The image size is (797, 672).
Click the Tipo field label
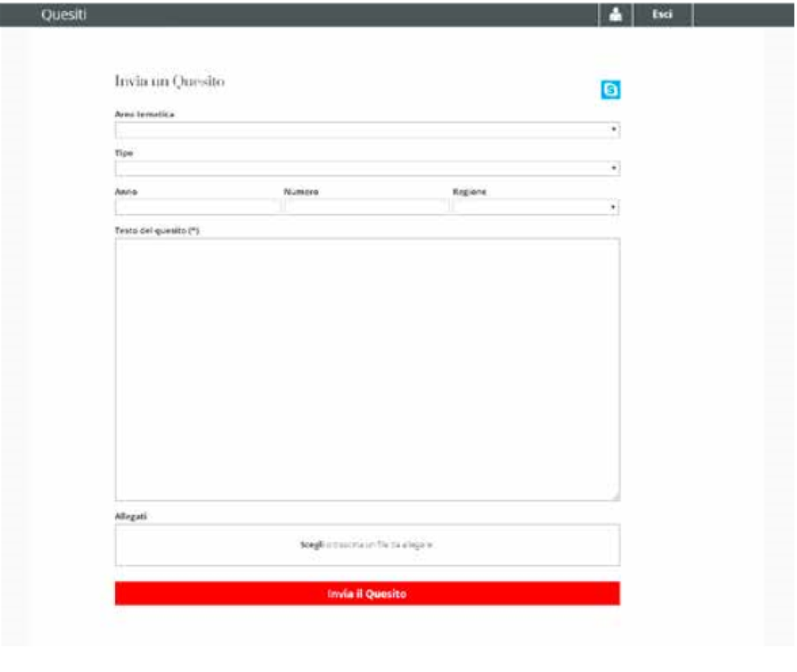tap(124, 153)
